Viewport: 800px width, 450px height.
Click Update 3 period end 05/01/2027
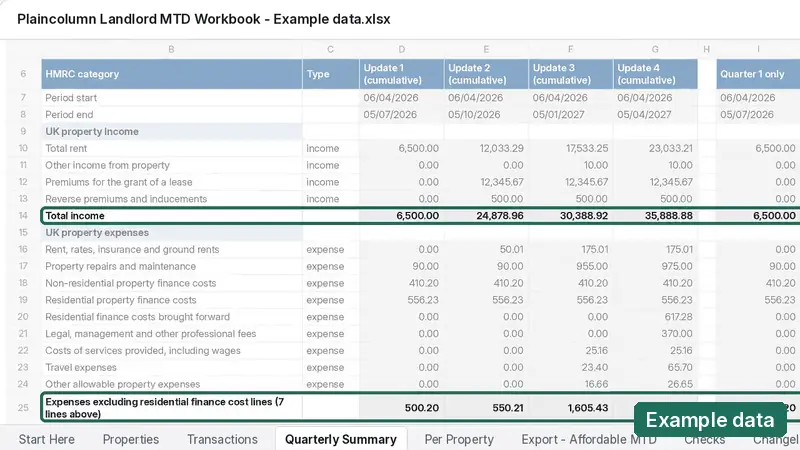coord(570,114)
